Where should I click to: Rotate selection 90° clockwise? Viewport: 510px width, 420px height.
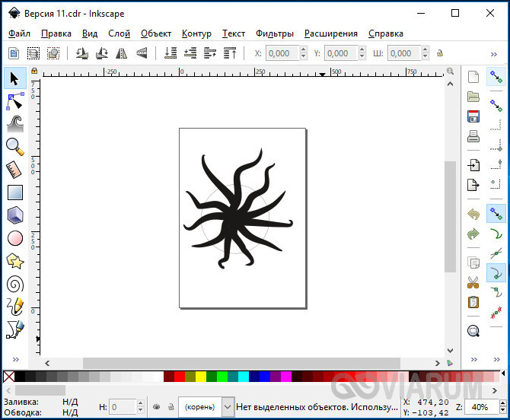click(102, 53)
